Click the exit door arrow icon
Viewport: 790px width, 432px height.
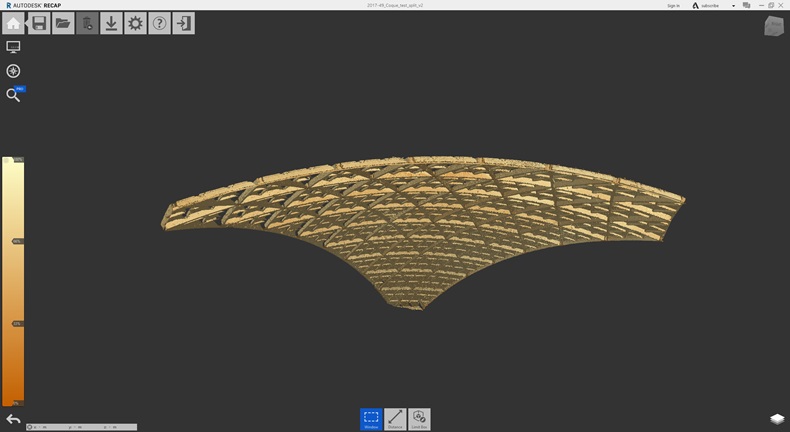(x=183, y=23)
